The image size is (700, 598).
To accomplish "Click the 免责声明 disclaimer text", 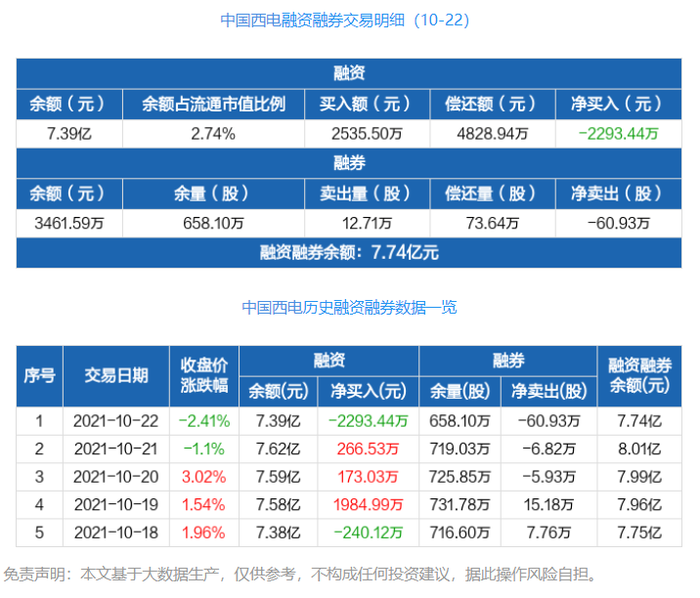I will [300, 575].
